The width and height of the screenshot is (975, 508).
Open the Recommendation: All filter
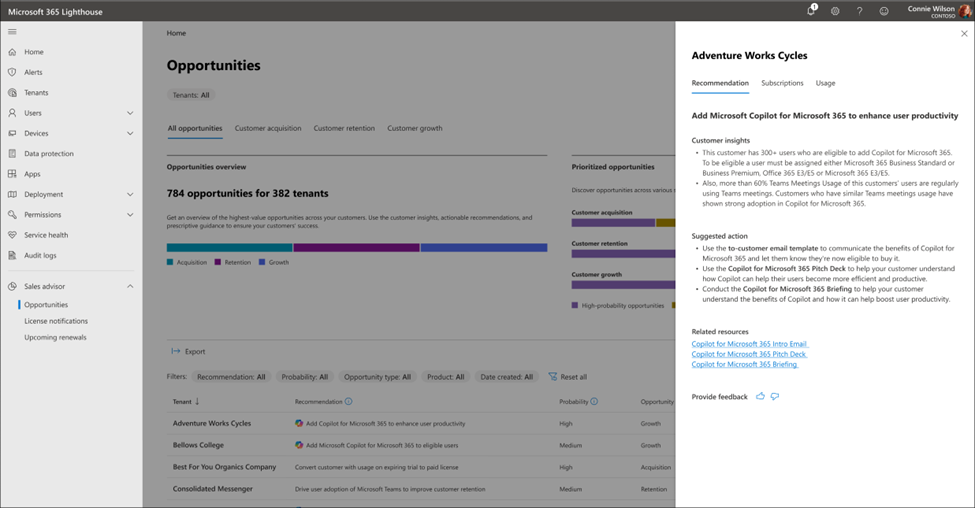[x=231, y=377]
